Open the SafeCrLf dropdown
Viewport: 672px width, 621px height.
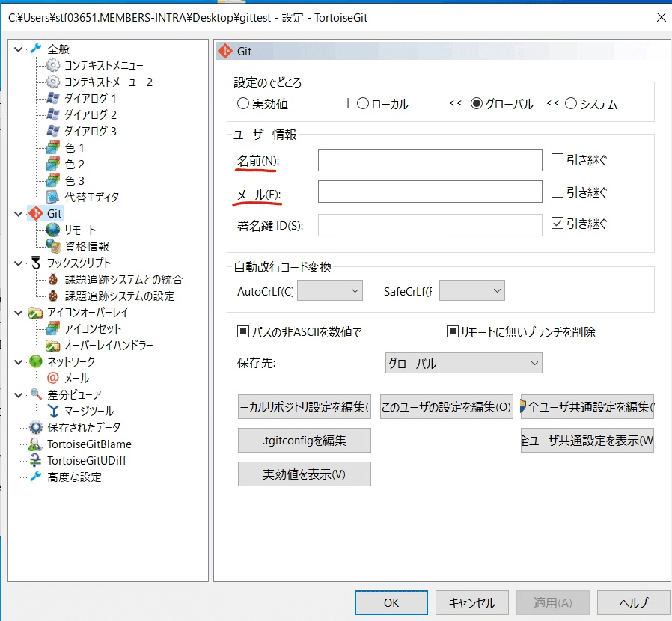tap(472, 290)
